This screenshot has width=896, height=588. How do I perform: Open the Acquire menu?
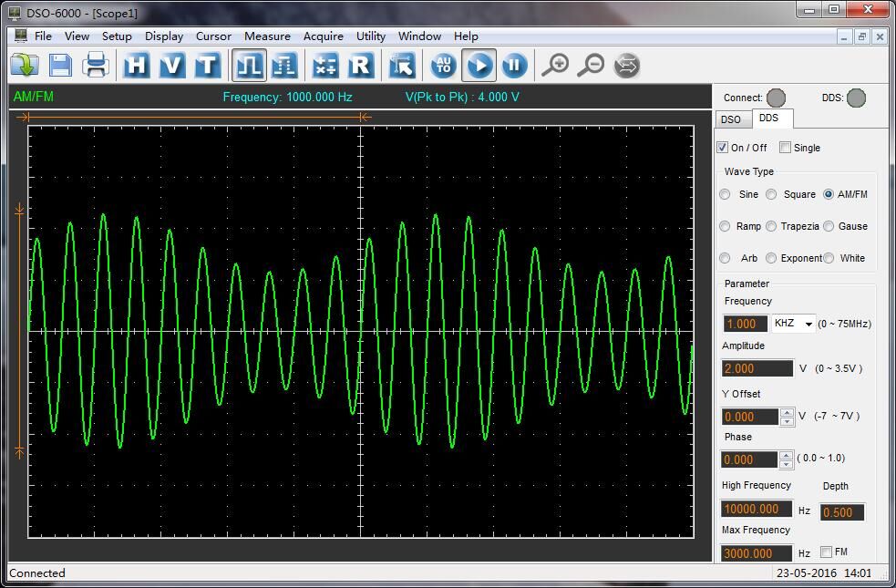point(323,36)
